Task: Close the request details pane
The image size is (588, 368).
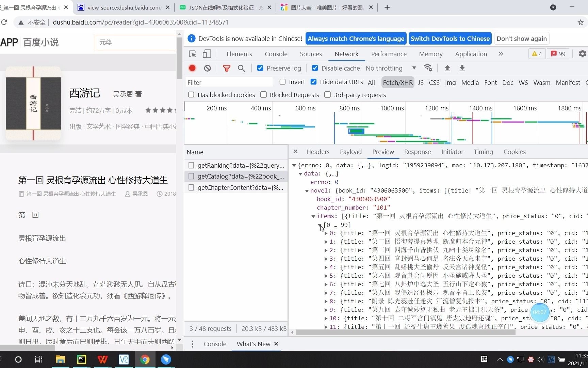Action: point(295,152)
